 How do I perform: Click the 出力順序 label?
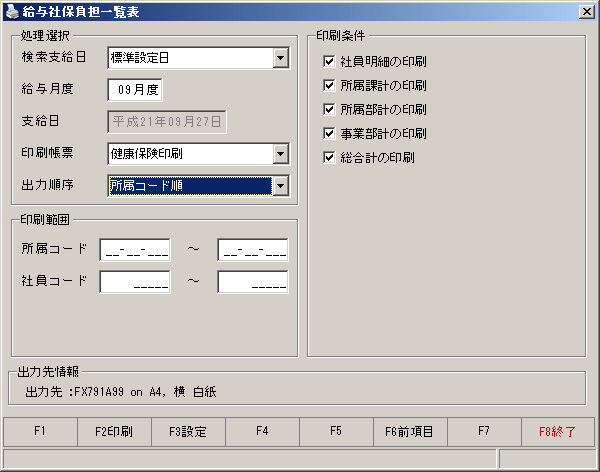tap(47, 185)
